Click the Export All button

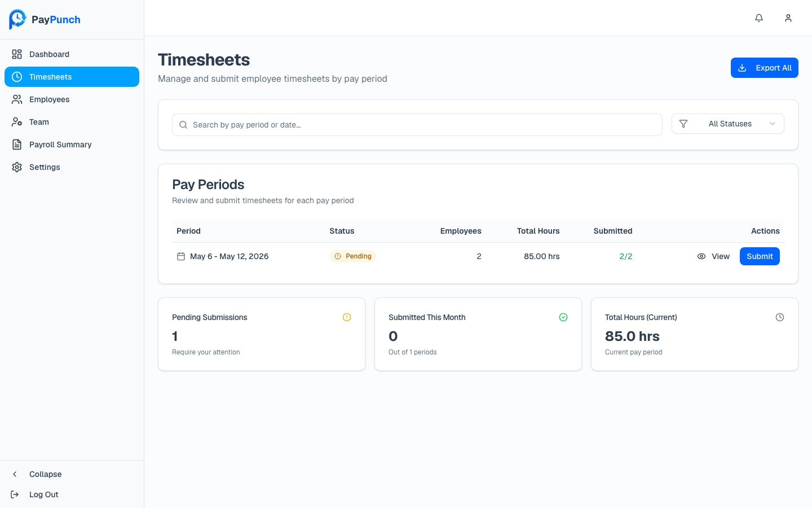click(x=765, y=68)
